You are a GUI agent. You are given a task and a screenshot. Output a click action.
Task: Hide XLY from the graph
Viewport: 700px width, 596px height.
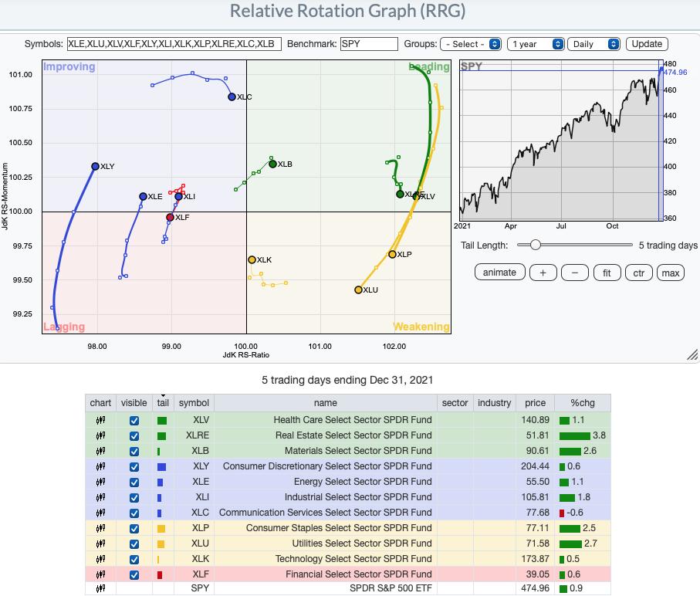pos(134,467)
